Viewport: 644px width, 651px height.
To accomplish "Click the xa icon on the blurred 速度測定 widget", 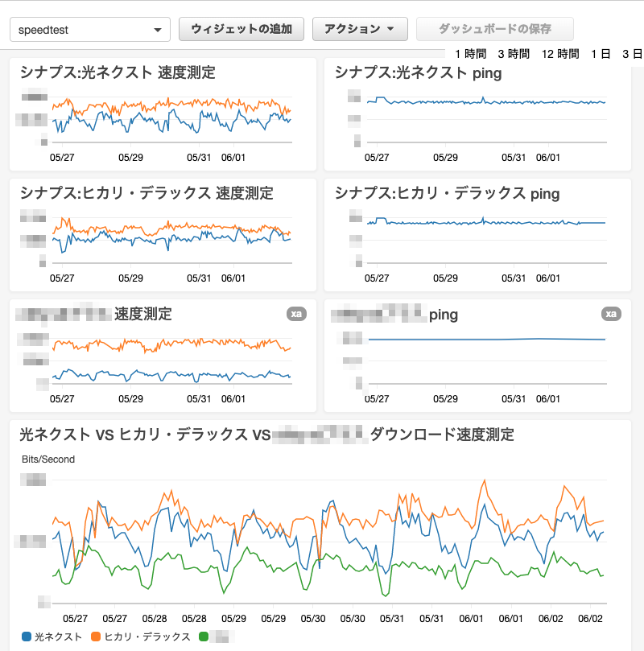I will (x=296, y=315).
